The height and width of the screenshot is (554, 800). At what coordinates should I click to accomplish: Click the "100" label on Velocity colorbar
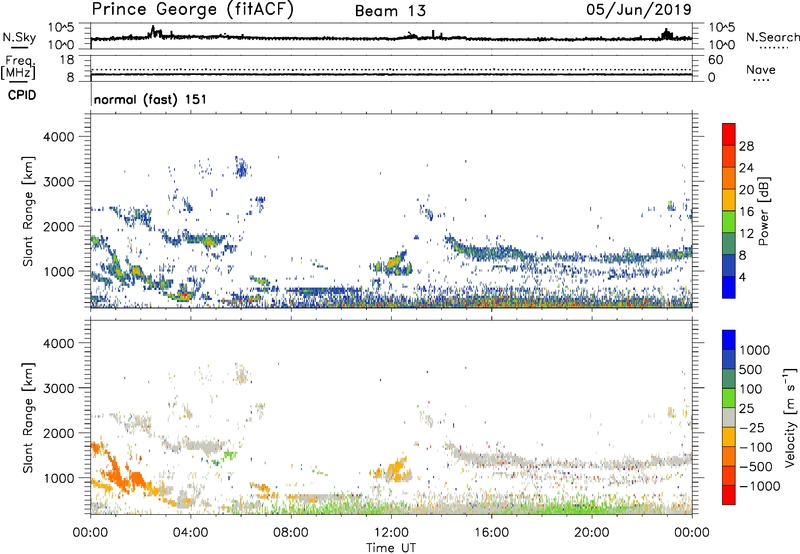pyautogui.click(x=750, y=389)
